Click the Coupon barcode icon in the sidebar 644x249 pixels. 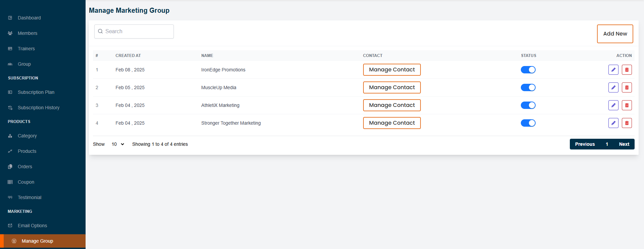tap(10, 182)
